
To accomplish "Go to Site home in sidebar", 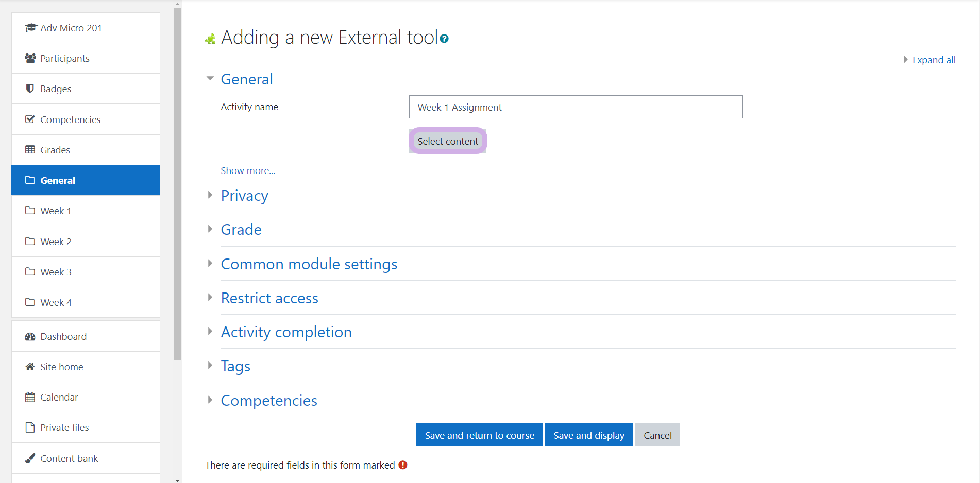I will [62, 367].
